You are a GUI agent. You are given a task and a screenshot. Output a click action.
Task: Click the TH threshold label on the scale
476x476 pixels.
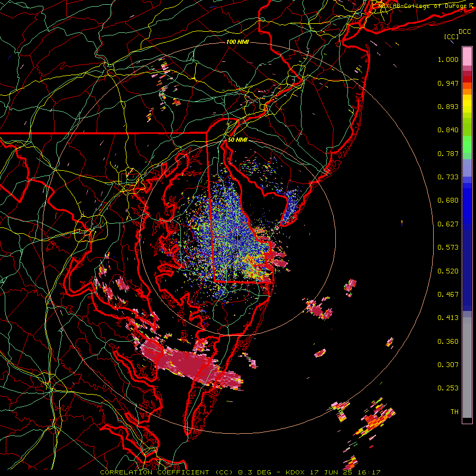pos(454,412)
